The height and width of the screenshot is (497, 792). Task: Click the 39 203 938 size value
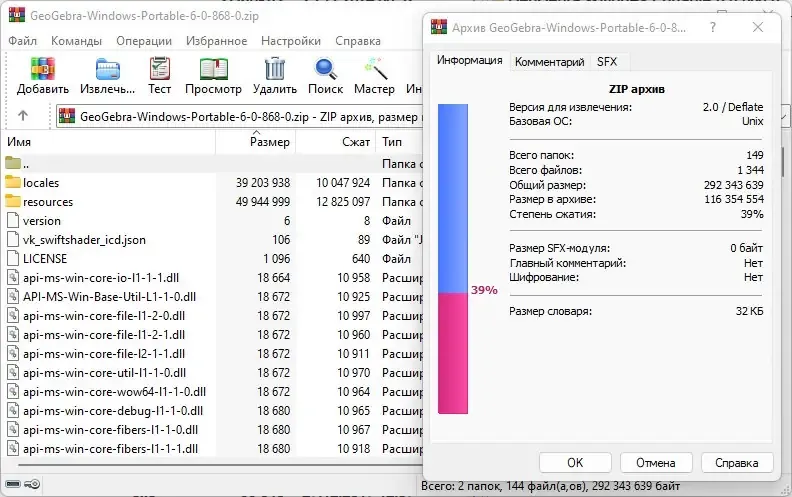click(263, 182)
